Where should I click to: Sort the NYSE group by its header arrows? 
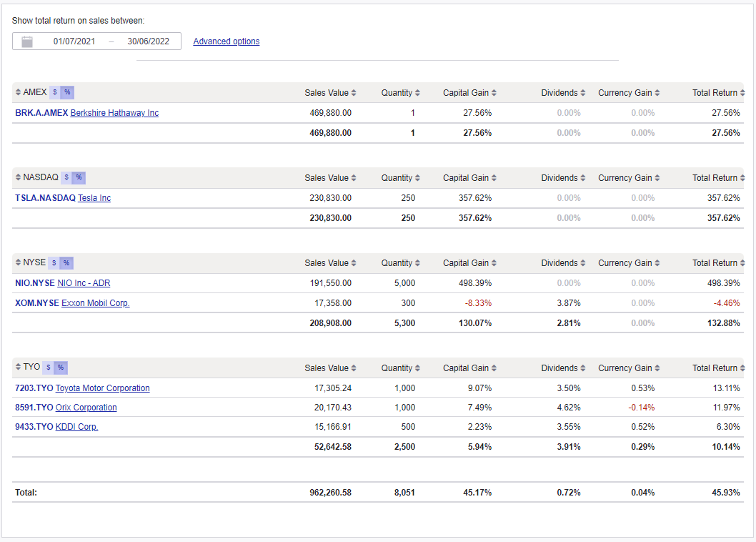coord(18,262)
